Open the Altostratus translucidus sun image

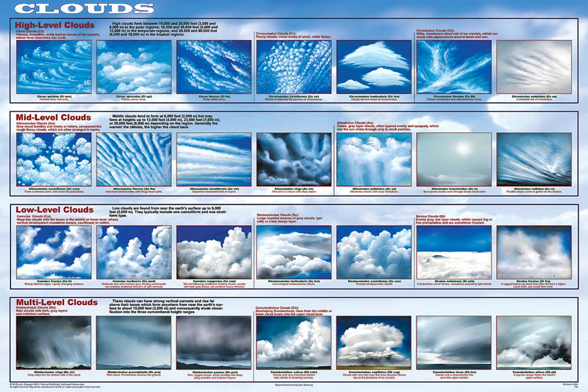(454, 159)
